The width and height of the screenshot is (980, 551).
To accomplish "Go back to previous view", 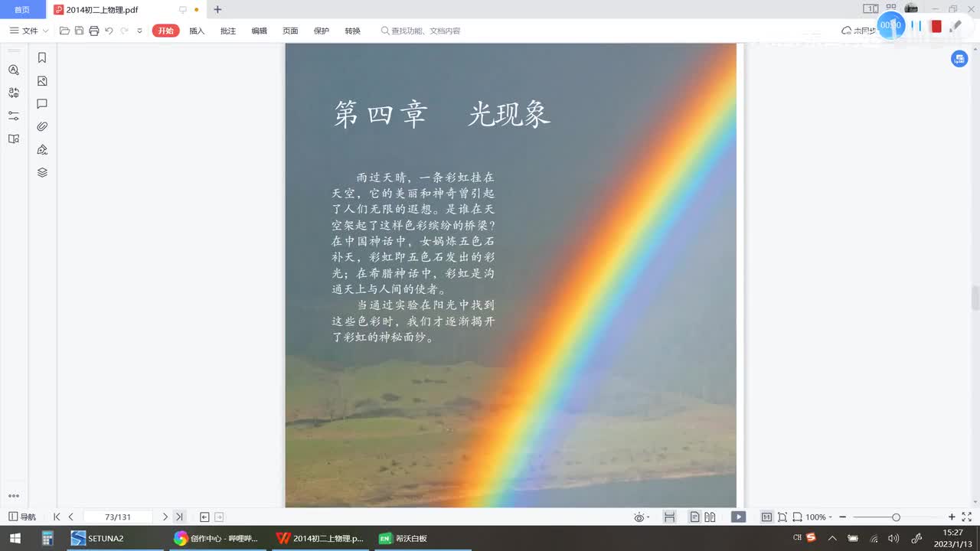I will (x=204, y=517).
